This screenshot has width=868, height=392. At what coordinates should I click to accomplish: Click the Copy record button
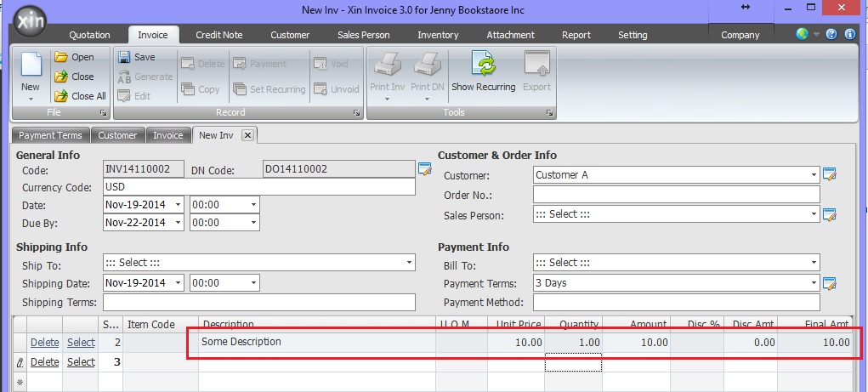click(x=201, y=89)
